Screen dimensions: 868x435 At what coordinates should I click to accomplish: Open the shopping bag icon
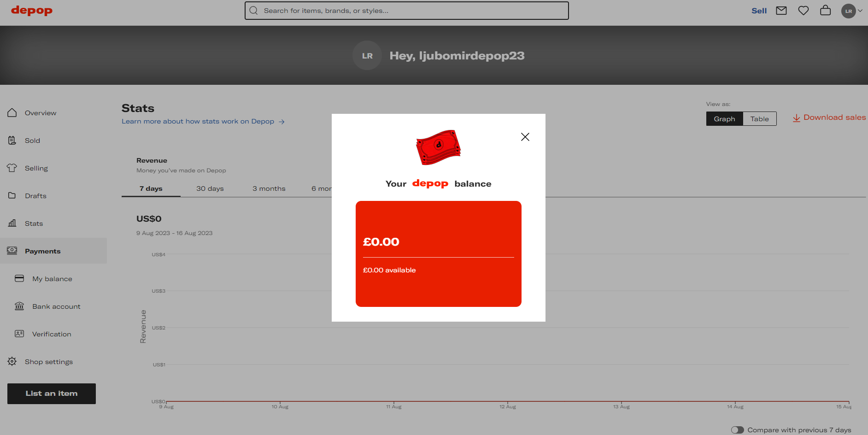click(x=825, y=10)
